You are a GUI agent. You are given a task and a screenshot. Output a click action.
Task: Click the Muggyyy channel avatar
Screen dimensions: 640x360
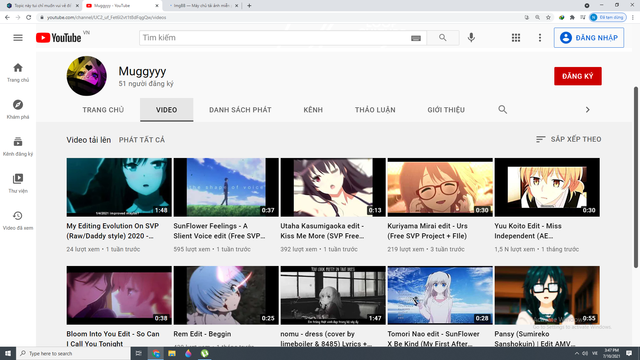point(87,76)
